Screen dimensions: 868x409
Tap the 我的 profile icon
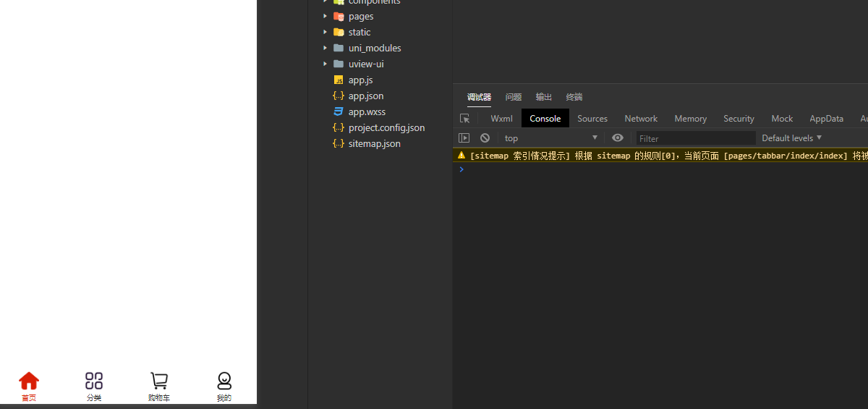coord(224,381)
